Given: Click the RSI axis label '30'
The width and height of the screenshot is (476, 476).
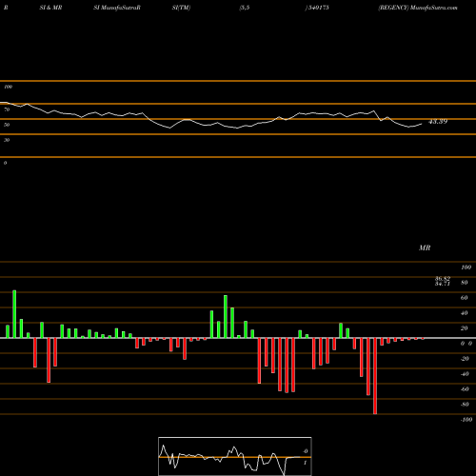Looking at the screenshot, I should pos(7,140).
